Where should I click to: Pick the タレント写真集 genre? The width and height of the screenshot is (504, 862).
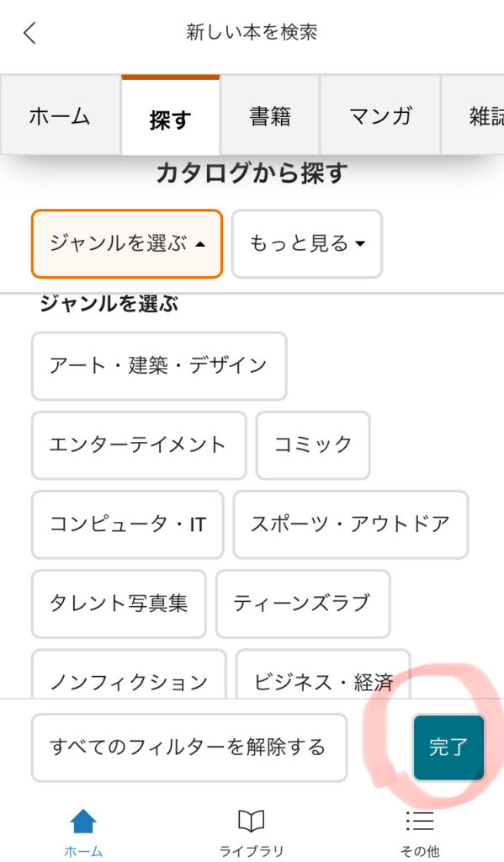[119, 603]
